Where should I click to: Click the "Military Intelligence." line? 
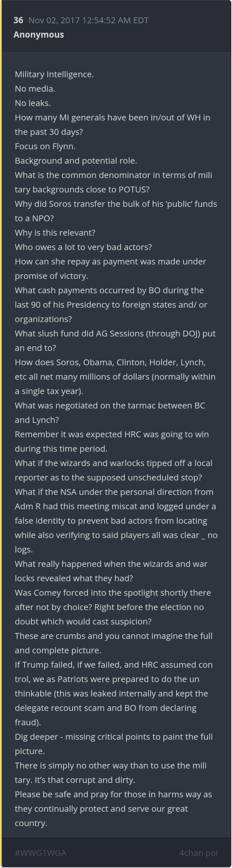(x=54, y=74)
